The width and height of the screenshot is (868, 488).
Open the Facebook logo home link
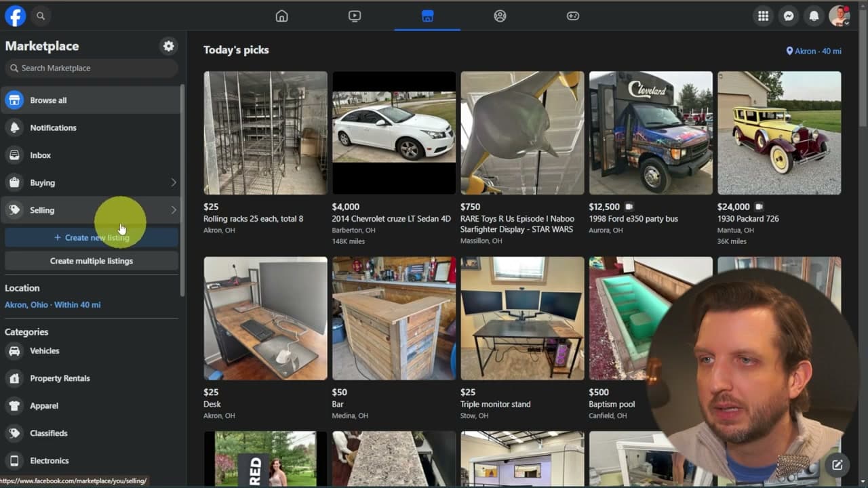pos(15,16)
